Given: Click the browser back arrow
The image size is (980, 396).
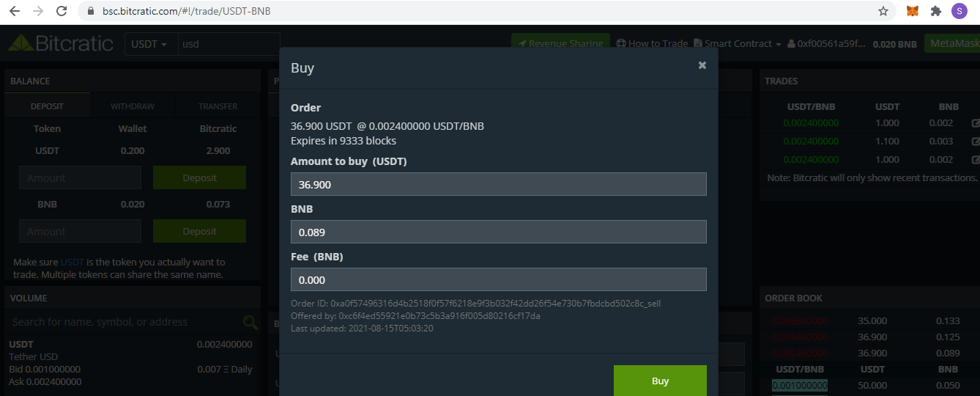Looking at the screenshot, I should 15,11.
